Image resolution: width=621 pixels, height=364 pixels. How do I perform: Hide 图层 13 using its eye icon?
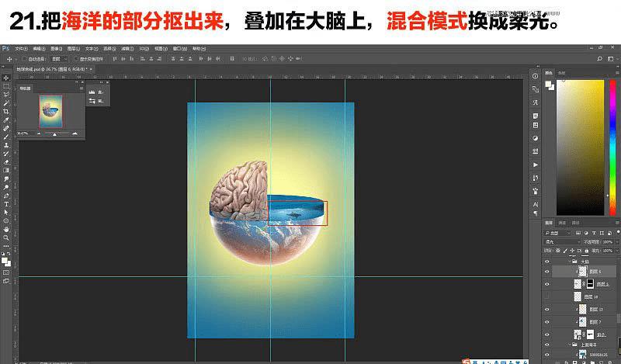coord(547,309)
